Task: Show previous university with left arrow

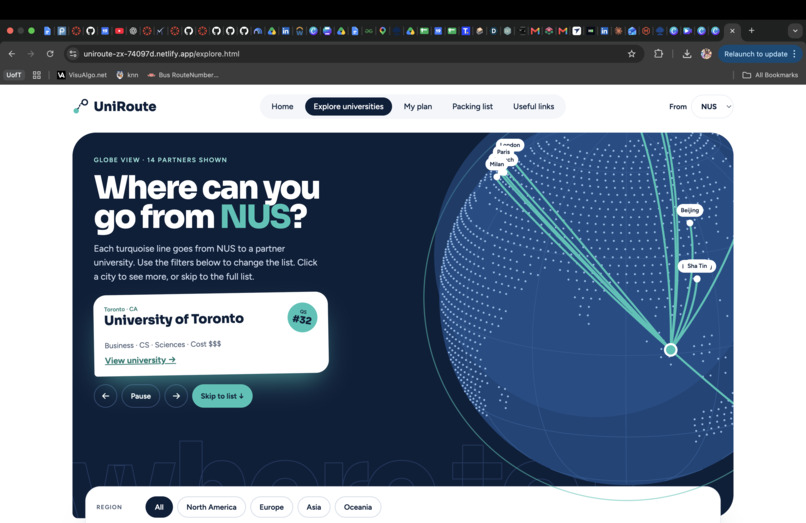Action: (x=105, y=396)
